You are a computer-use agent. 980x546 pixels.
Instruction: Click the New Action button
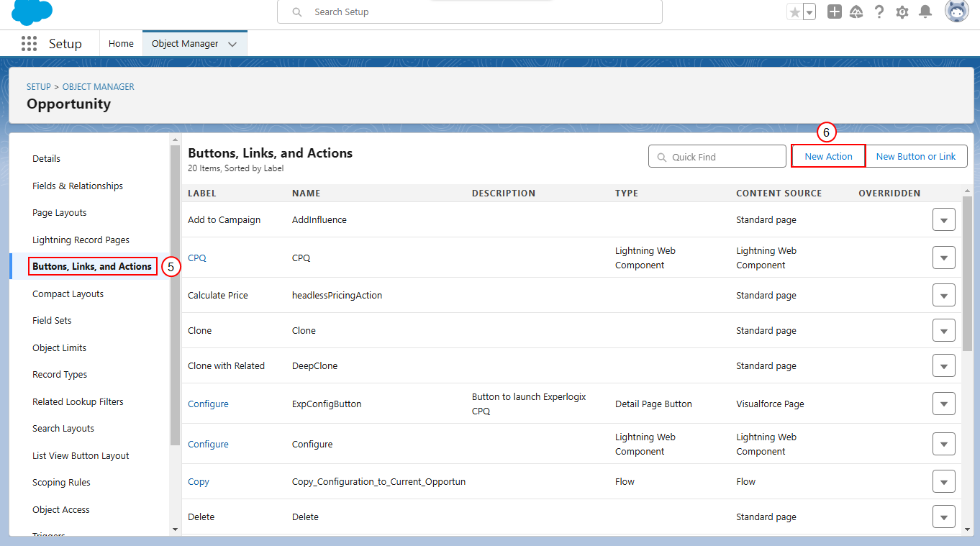[x=828, y=156]
